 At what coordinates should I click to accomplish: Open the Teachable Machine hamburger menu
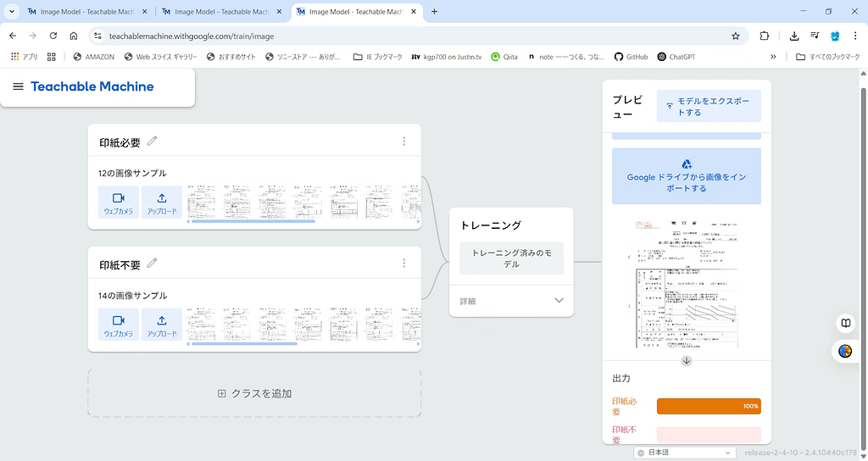coord(18,86)
